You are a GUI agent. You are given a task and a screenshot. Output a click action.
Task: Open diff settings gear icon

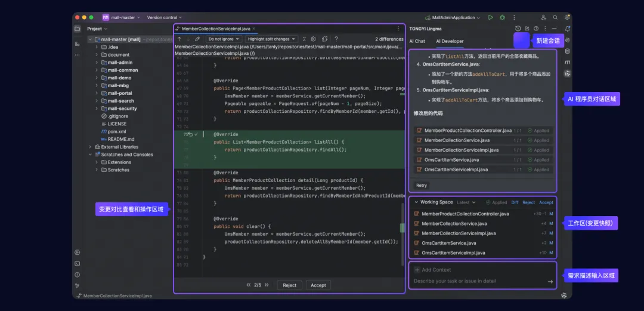click(313, 39)
